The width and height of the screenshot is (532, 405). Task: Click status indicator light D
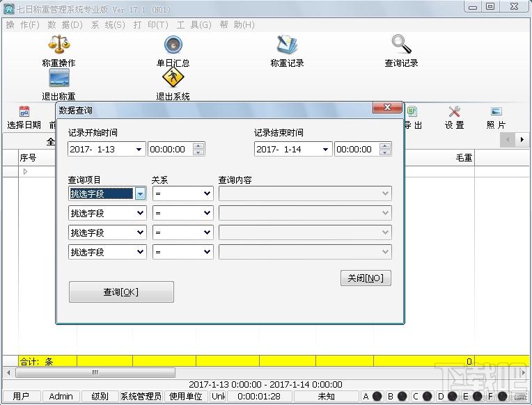pyautogui.click(x=452, y=396)
